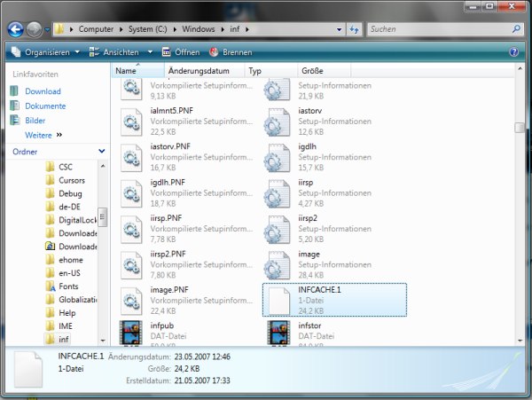Select Windows in the address breadcrumb
This screenshot has width=532, height=400.
click(x=199, y=29)
